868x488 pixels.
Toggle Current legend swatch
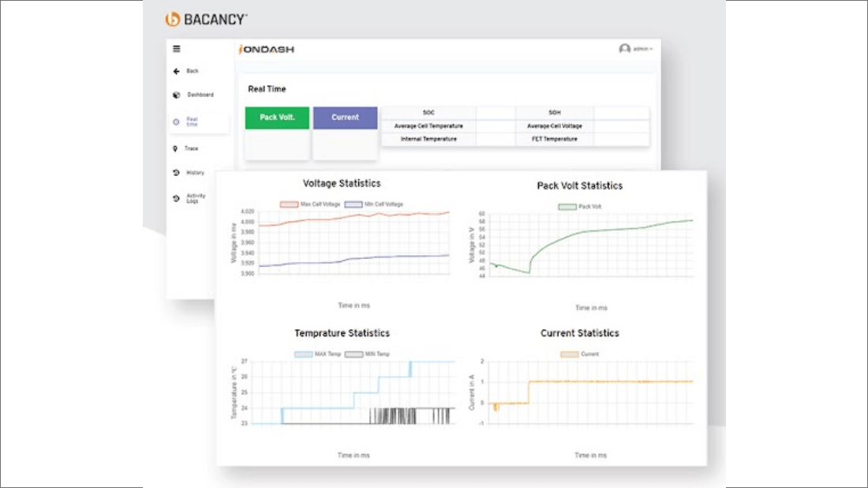pos(570,354)
